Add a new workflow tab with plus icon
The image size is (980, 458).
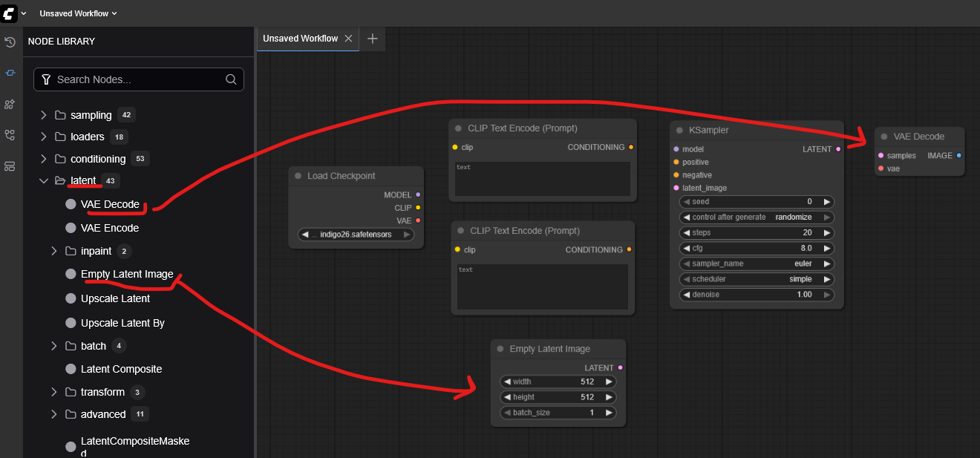(373, 39)
